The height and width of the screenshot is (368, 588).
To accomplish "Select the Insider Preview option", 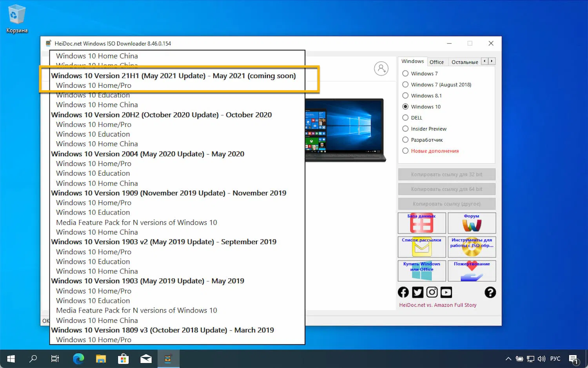I will [405, 129].
